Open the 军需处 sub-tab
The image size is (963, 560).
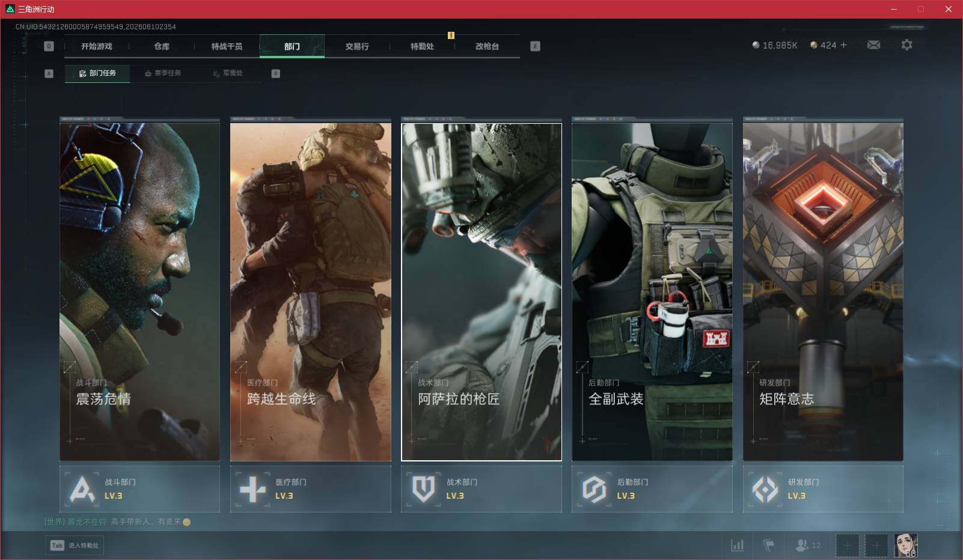228,73
